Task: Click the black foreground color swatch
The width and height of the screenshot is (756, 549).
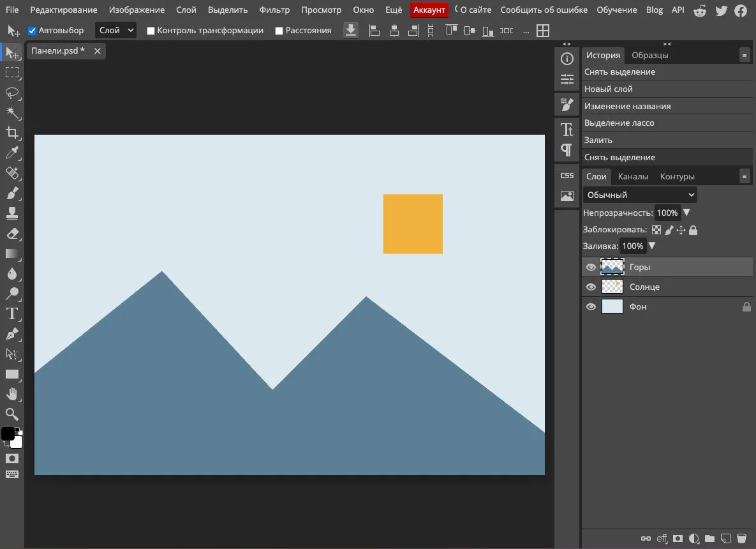Action: [8, 433]
